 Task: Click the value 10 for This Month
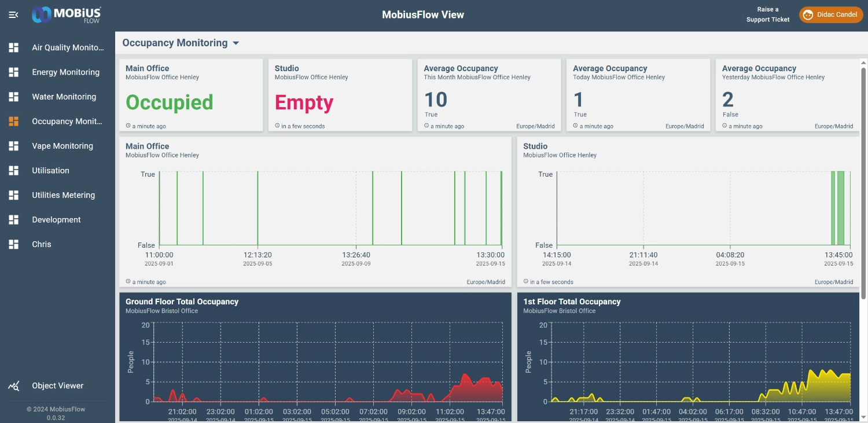[436, 100]
